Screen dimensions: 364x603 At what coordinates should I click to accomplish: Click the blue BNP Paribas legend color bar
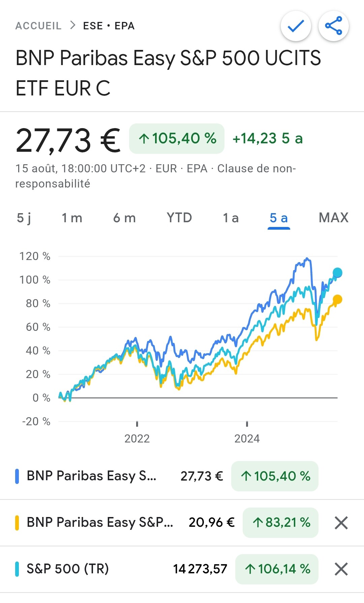pyautogui.click(x=17, y=476)
